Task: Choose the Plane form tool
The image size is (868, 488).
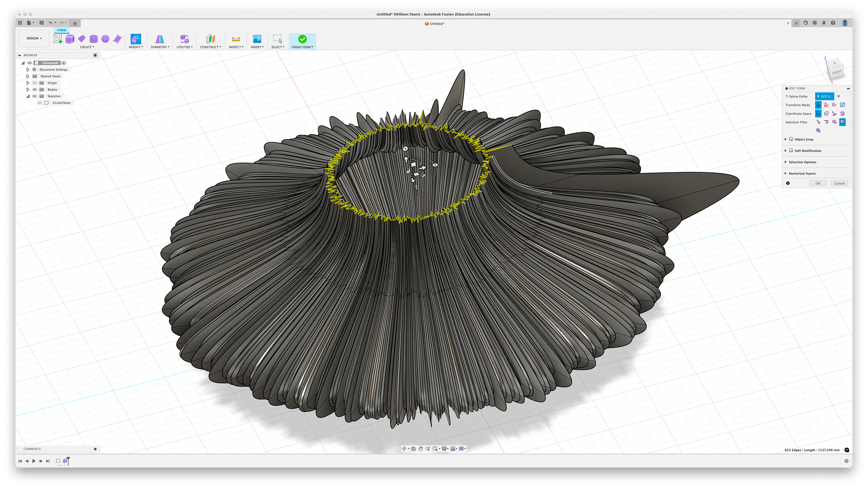Action: (82, 39)
